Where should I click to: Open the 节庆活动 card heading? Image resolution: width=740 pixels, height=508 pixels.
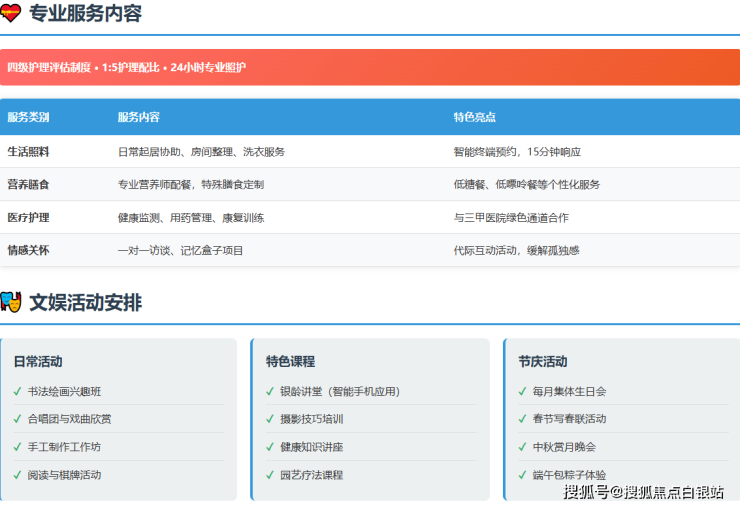tap(542, 361)
